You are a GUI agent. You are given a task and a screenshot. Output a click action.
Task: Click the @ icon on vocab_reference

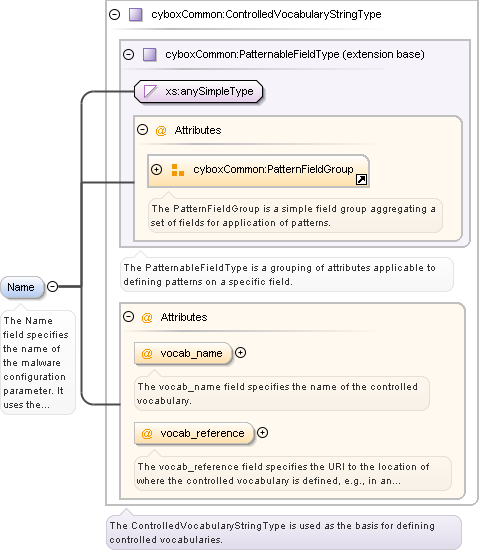[x=147, y=433]
